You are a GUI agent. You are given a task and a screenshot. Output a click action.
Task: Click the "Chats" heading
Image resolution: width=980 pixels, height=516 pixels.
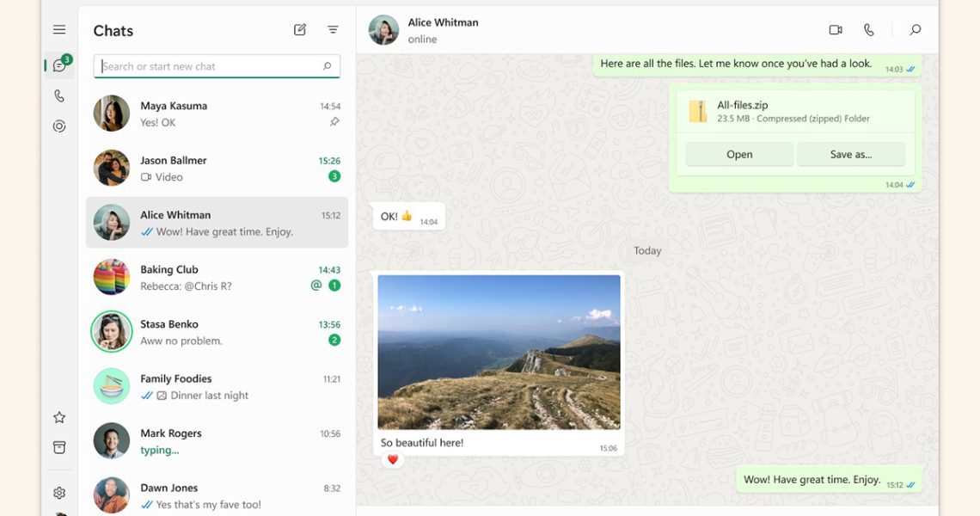pyautogui.click(x=113, y=31)
